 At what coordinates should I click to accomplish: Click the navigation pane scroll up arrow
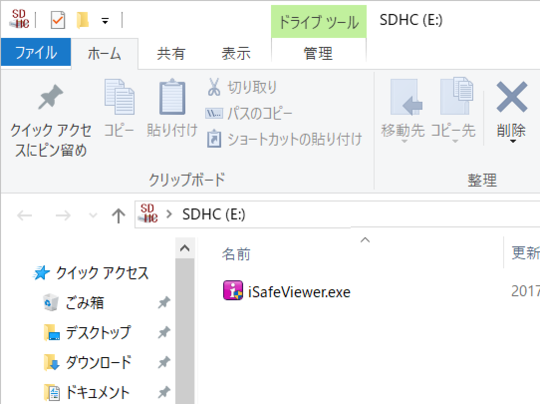tap(185, 248)
